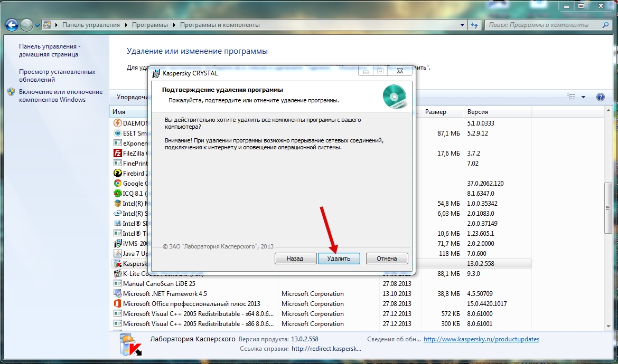The height and width of the screenshot is (364, 618).
Task: Select the iVMS icon in the list
Action: click(117, 243)
